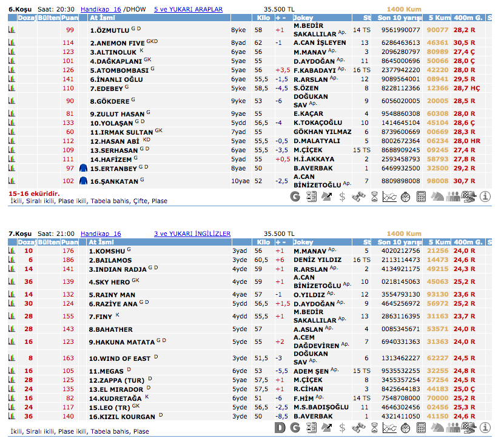This screenshot has width=504, height=447.
Task: Open the line chart icon in race 6 toolbar
Action: (x=390, y=197)
